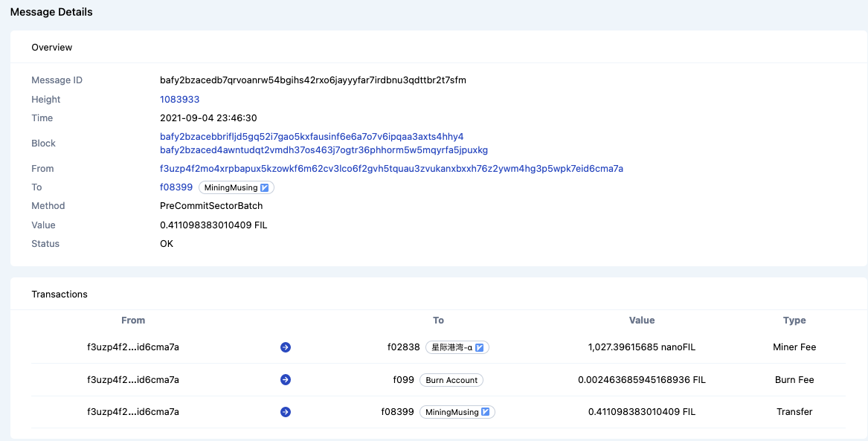Click the From column header in Transactions
This screenshot has height=441, width=868.
(133, 321)
